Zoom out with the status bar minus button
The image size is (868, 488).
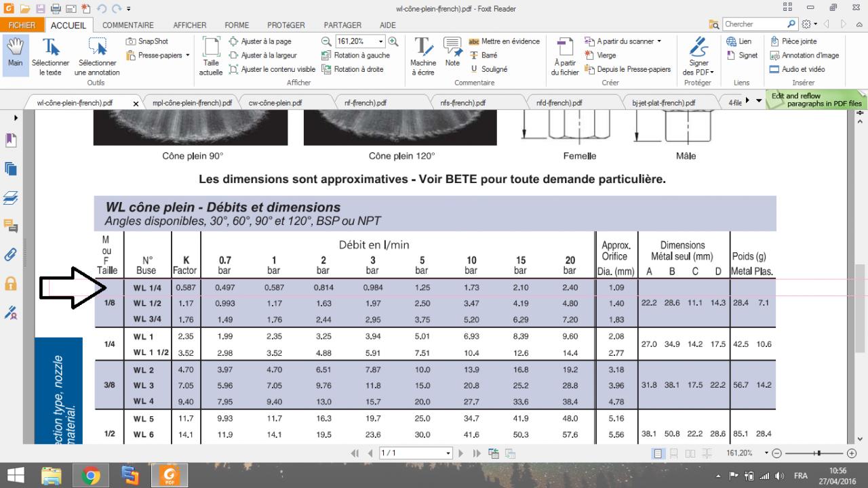(776, 453)
